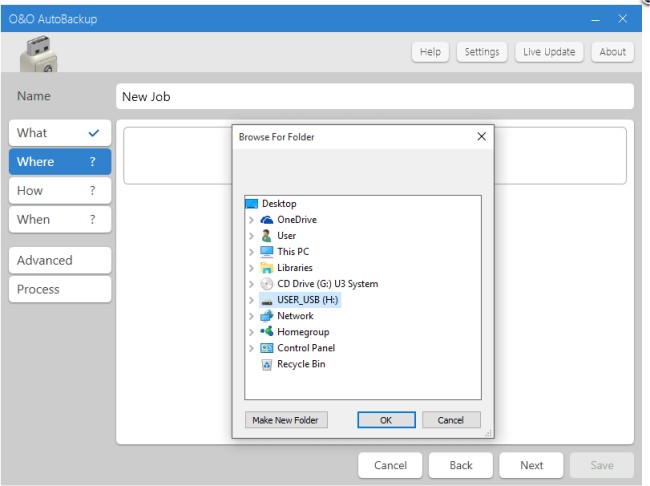Click the Name input field
This screenshot has height=486, width=650.
[375, 97]
